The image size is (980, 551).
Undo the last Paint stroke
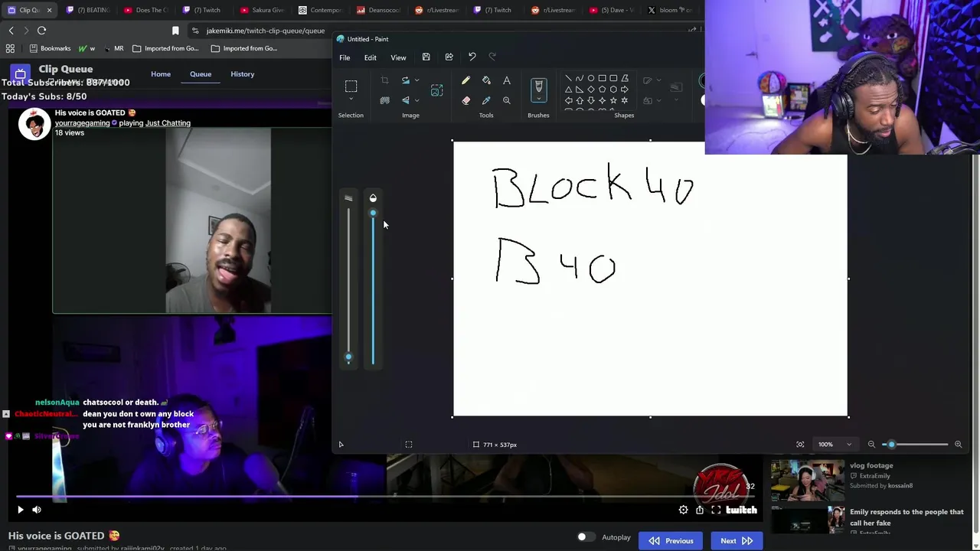pos(472,57)
